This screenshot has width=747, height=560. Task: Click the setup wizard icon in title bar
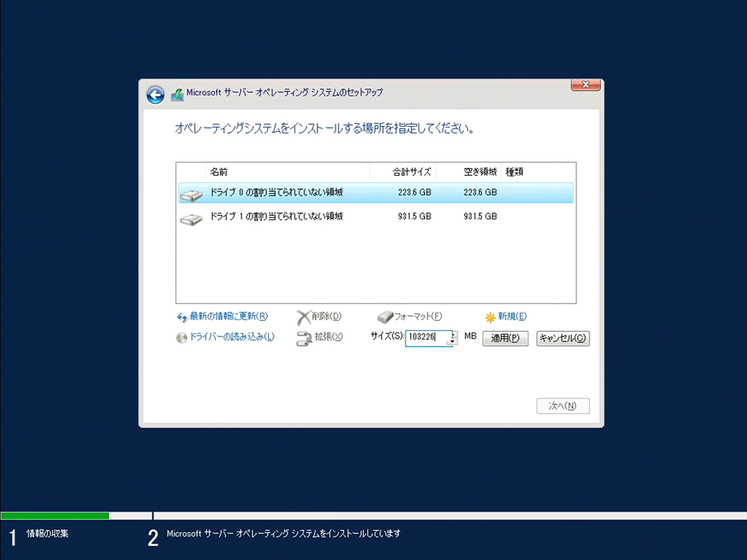(x=177, y=94)
